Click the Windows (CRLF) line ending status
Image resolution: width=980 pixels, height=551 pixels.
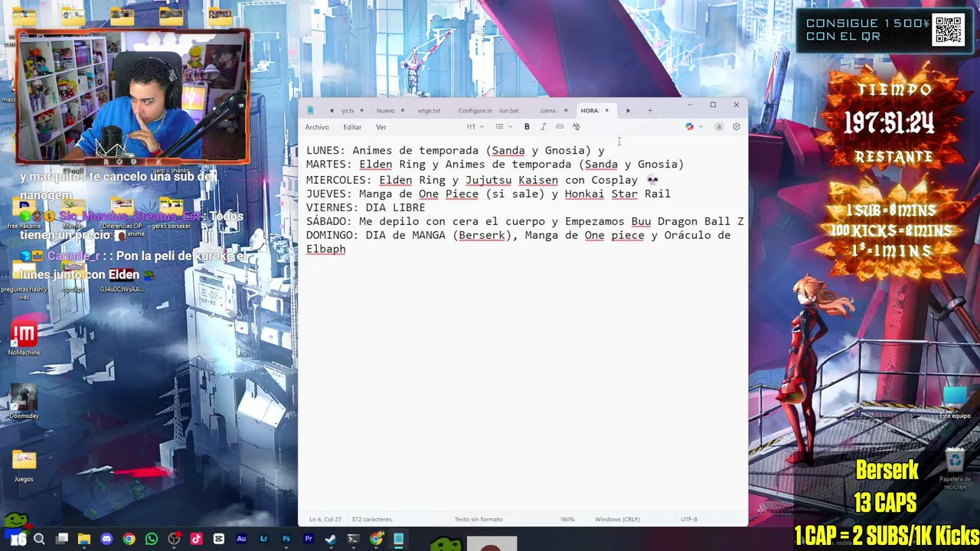617,520
